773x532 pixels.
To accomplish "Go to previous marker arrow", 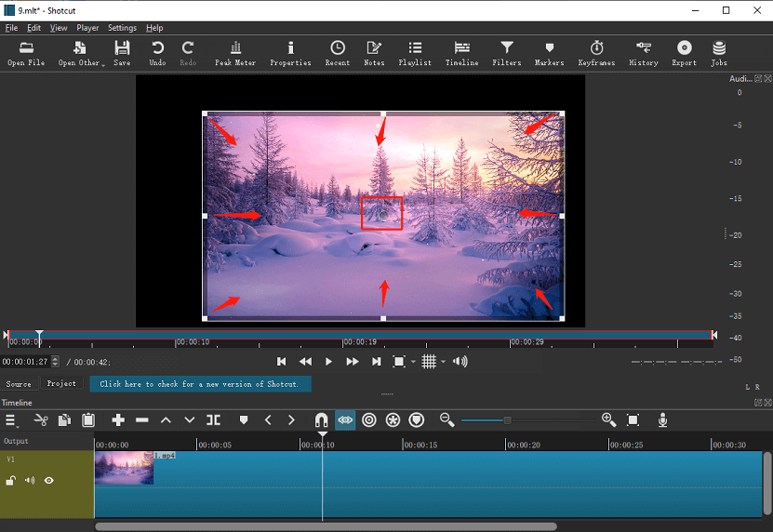I will pyautogui.click(x=268, y=420).
